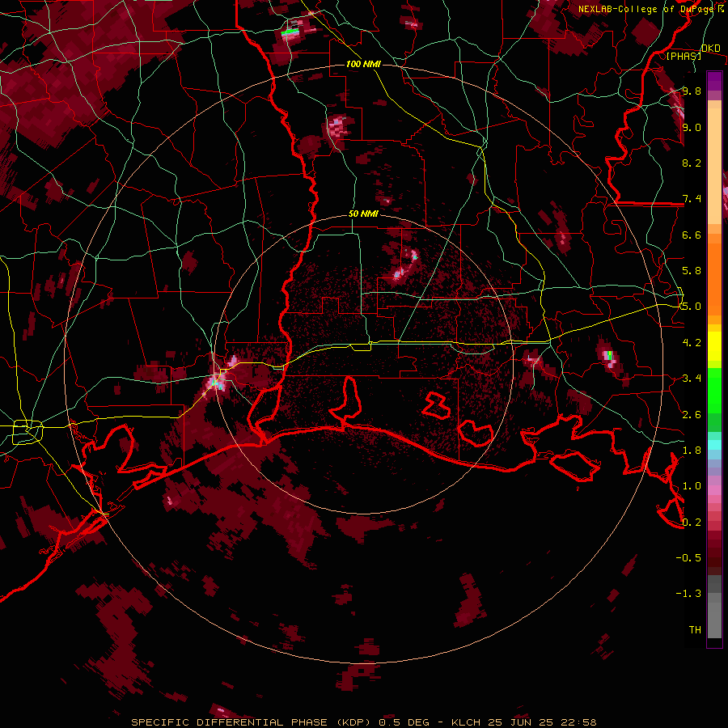This screenshot has width=728, height=728.
Task: Pick the cyan band beside 1.8
Action: pos(714,444)
